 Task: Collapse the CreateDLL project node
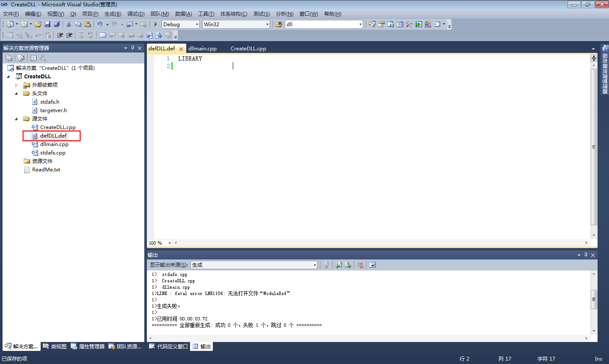(8, 77)
